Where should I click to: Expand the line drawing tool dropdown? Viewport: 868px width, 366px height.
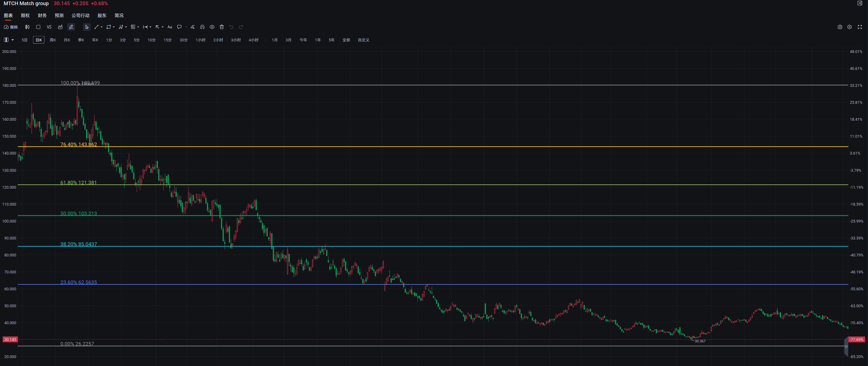click(101, 27)
